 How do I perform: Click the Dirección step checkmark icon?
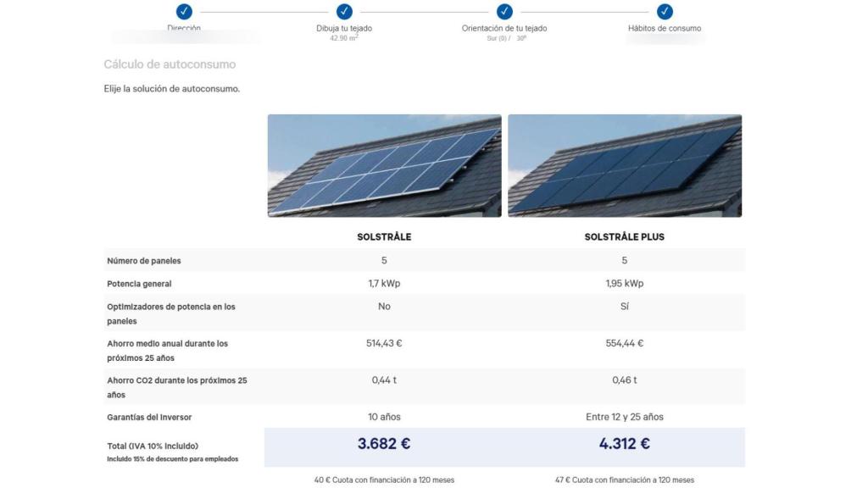coord(184,12)
